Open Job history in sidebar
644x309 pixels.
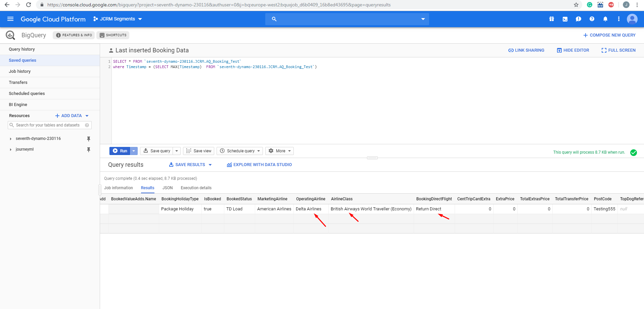coord(50,71)
